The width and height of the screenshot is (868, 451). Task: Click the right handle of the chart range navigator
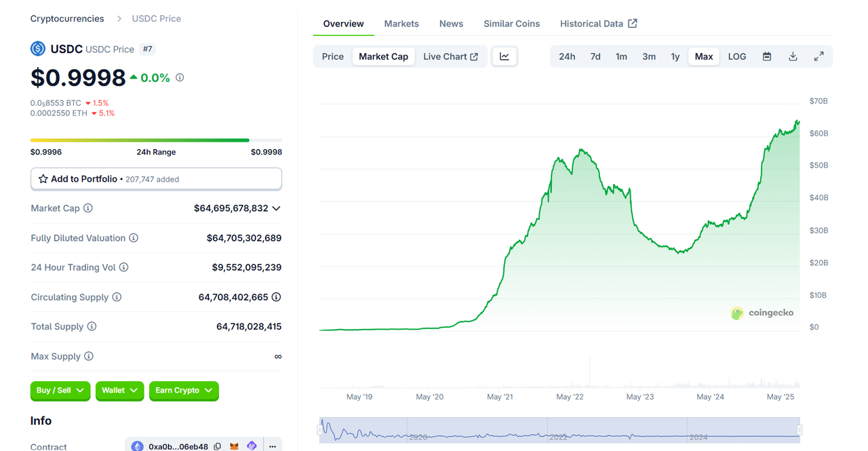(800, 429)
